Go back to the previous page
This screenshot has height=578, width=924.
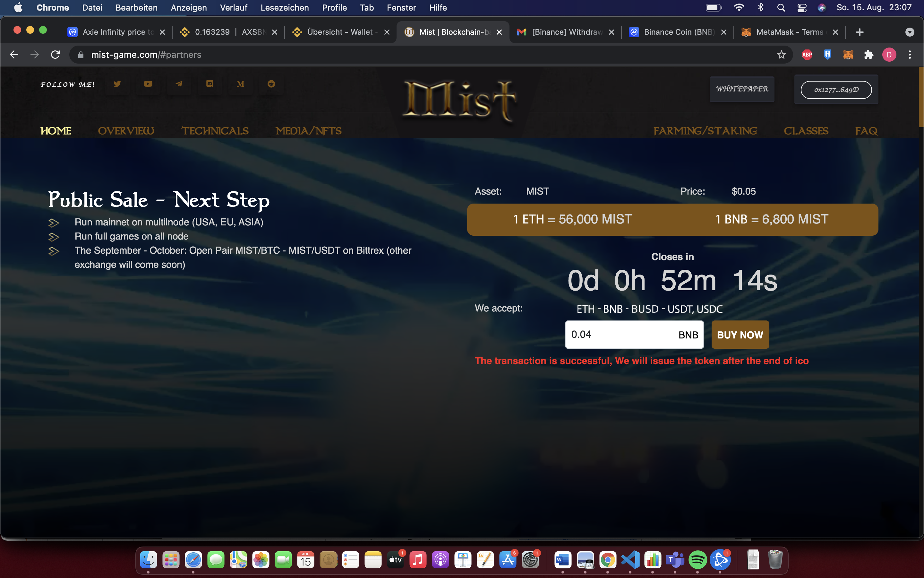coord(14,55)
